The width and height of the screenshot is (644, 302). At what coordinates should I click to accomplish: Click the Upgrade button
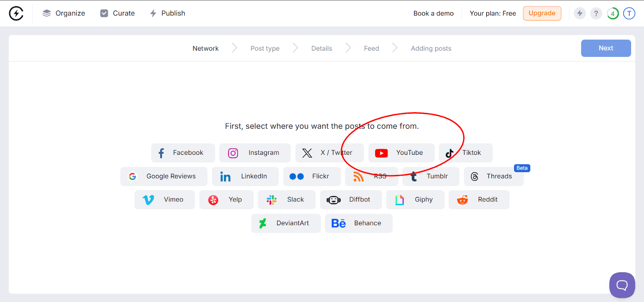click(542, 13)
